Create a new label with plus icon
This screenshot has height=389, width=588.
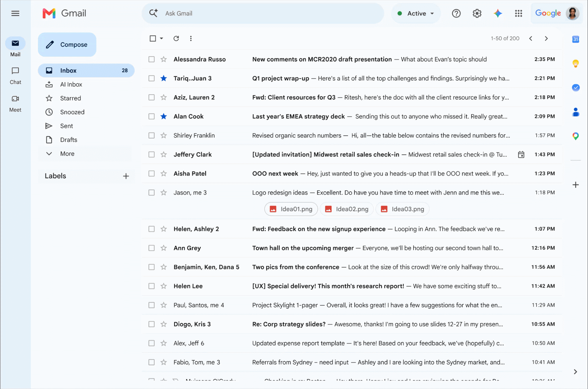pyautogui.click(x=126, y=176)
